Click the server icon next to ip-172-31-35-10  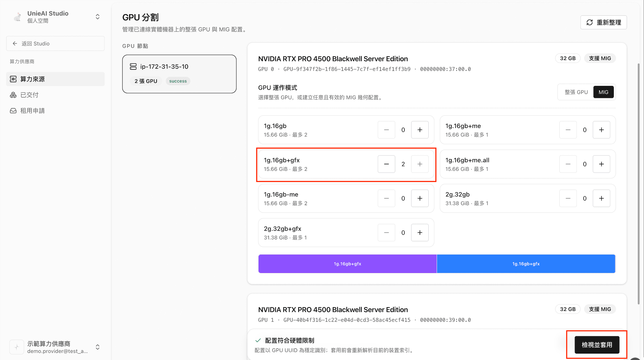pyautogui.click(x=133, y=66)
